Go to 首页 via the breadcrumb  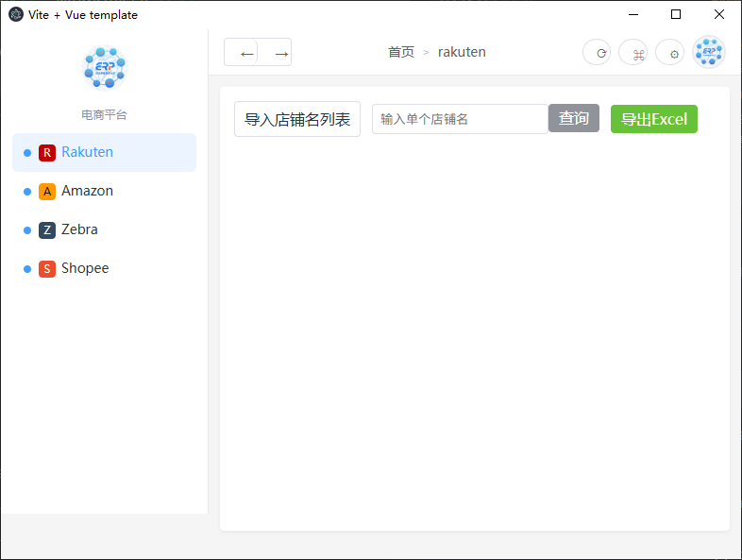[401, 52]
